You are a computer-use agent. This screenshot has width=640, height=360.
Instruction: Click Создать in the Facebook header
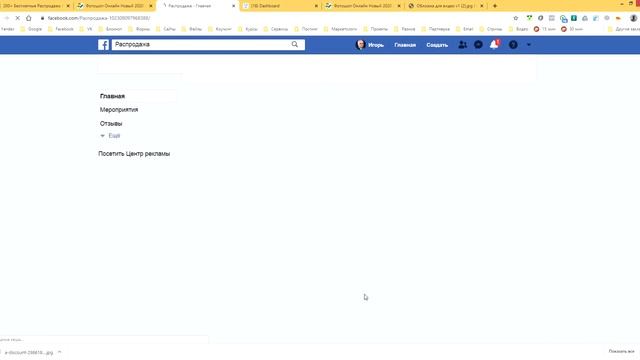click(437, 45)
